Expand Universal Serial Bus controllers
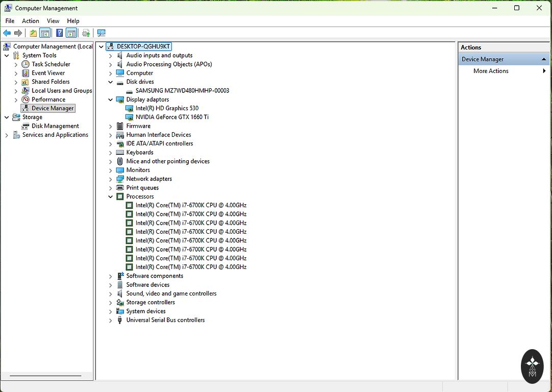This screenshot has width=552, height=392. 111,321
